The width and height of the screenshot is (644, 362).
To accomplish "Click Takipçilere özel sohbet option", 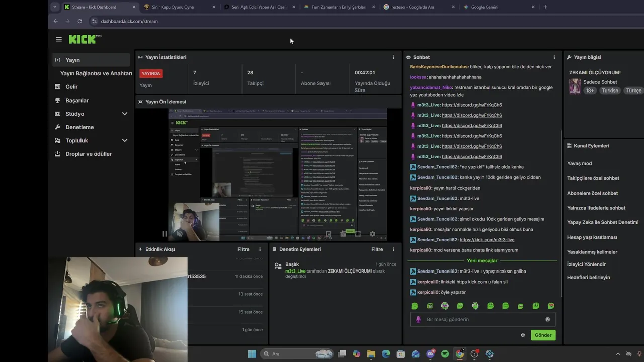I will point(593,178).
